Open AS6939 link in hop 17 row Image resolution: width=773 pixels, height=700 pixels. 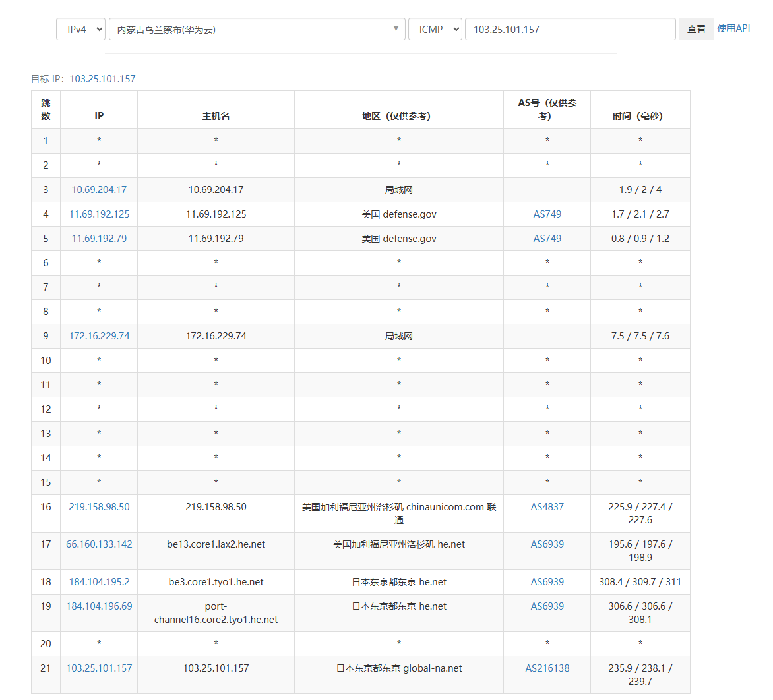(x=547, y=544)
